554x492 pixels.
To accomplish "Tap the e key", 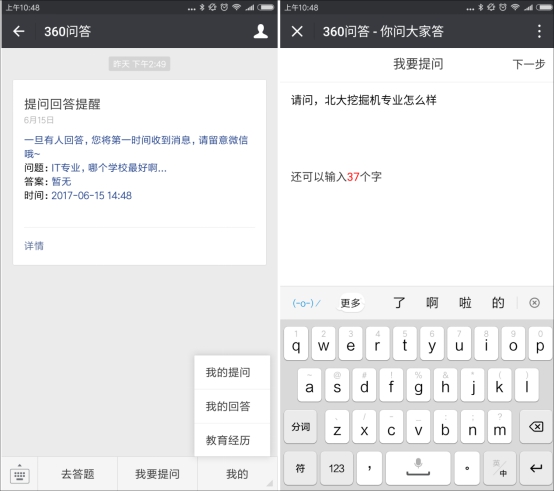I will pyautogui.click(x=350, y=344).
